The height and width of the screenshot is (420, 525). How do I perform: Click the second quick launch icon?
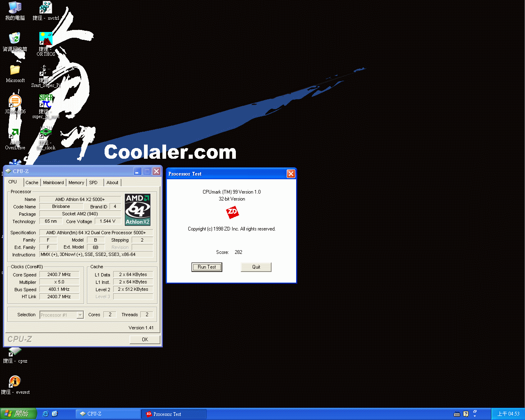point(55,414)
